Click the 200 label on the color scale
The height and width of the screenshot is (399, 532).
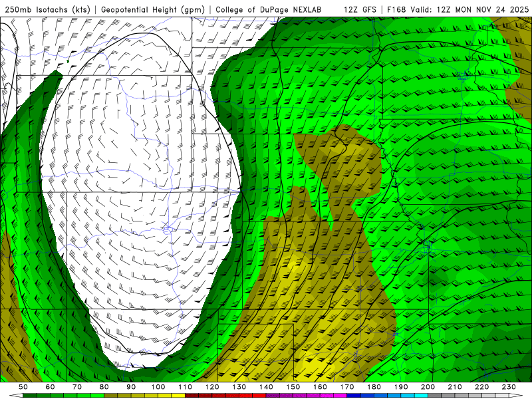[428, 387]
